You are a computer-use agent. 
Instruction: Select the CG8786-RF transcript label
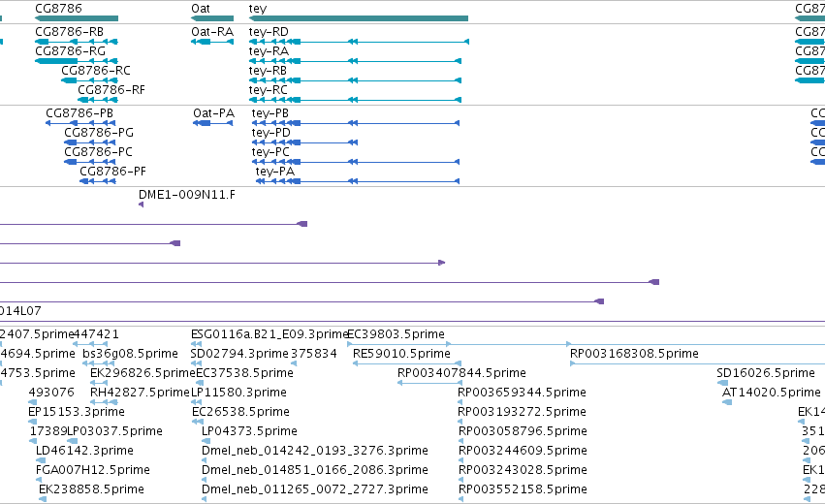point(111,90)
